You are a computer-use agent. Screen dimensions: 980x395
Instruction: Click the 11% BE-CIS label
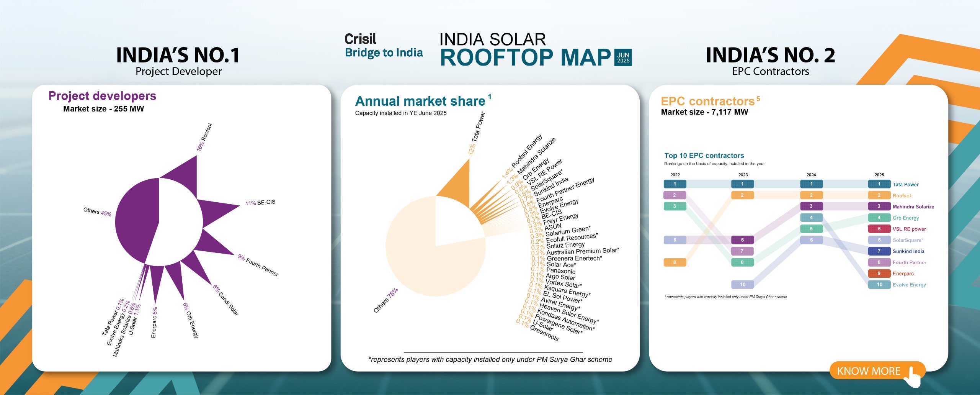click(x=260, y=202)
